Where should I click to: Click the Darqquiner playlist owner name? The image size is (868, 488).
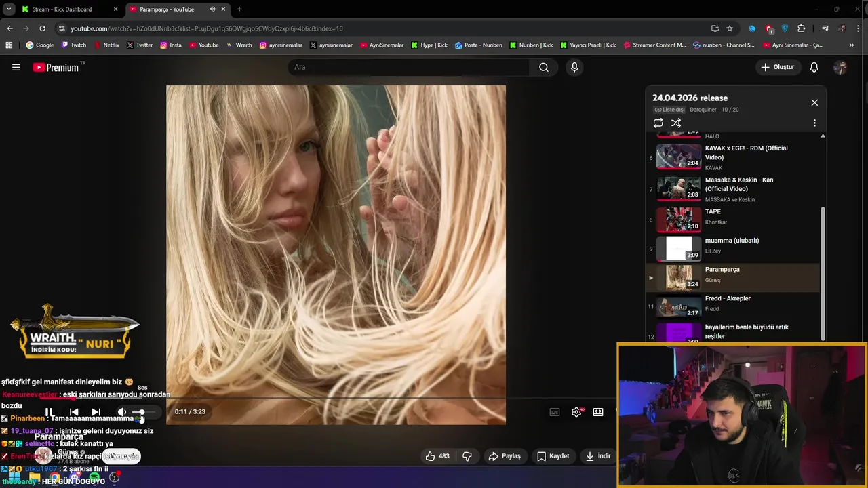click(705, 110)
